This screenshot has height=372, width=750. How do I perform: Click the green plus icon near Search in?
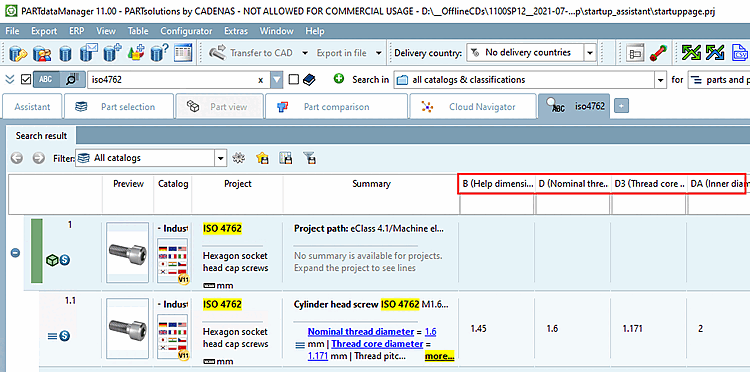(x=339, y=79)
